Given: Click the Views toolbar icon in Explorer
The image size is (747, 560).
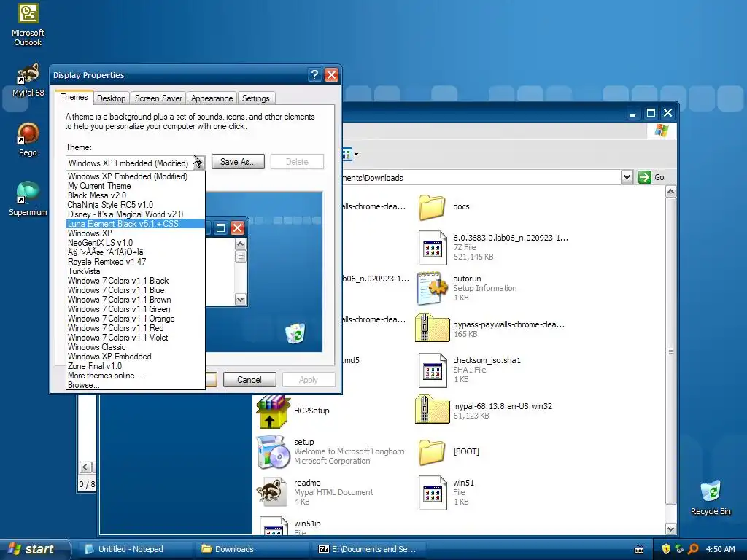Looking at the screenshot, I should (347, 154).
